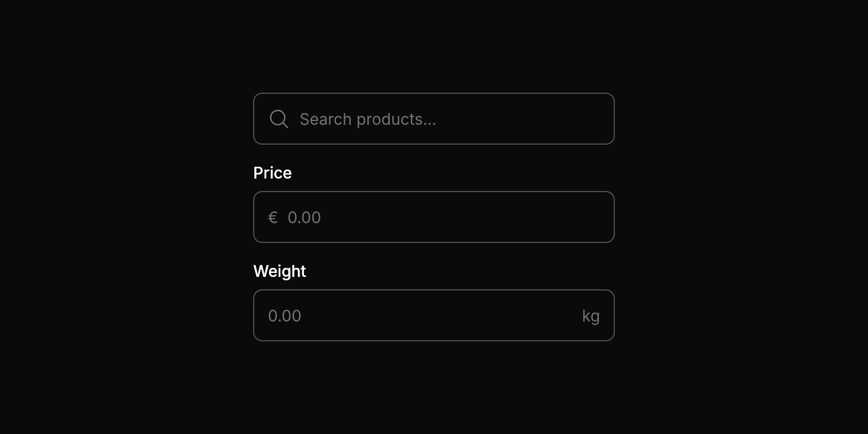Image resolution: width=868 pixels, height=434 pixels.
Task: Click the magnifier glyph left of the search placeholder
Action: pos(279,119)
